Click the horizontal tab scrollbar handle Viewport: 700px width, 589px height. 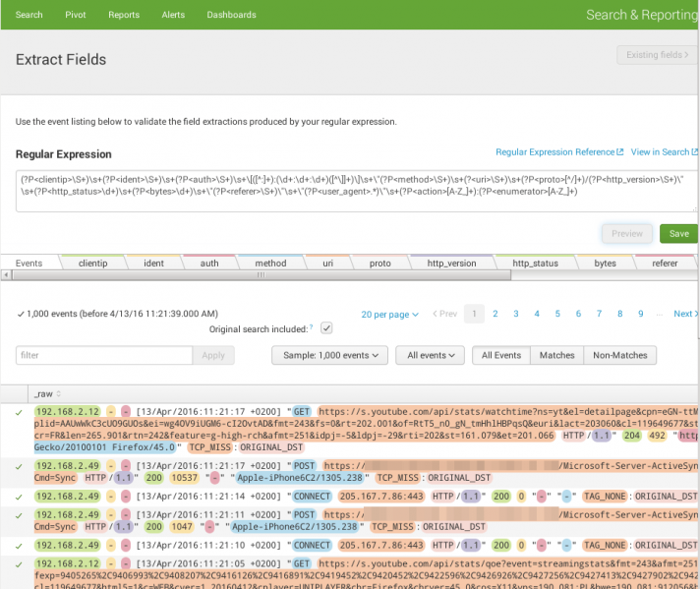tap(262, 275)
